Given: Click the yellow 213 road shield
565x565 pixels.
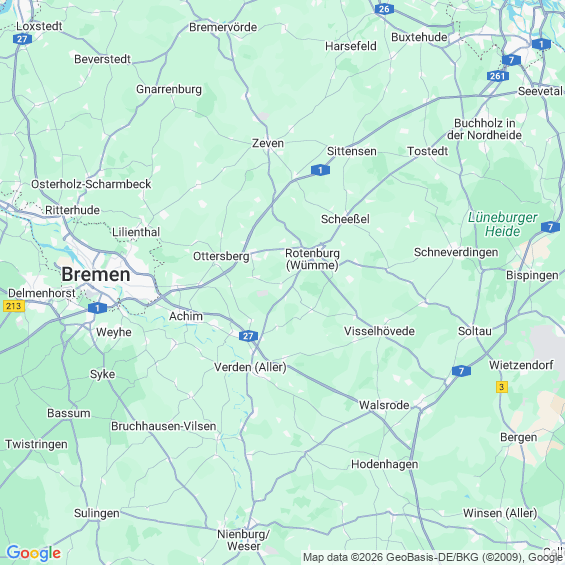Looking at the screenshot, I should (x=14, y=306).
